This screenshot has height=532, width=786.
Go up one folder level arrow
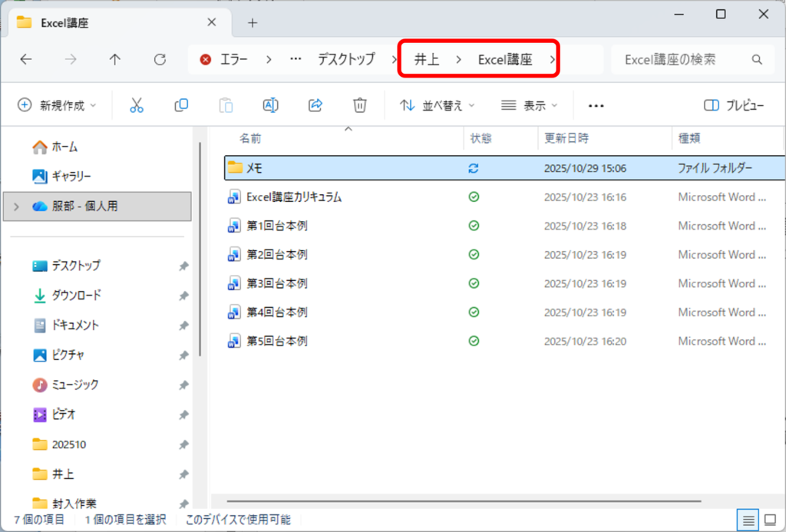point(115,59)
